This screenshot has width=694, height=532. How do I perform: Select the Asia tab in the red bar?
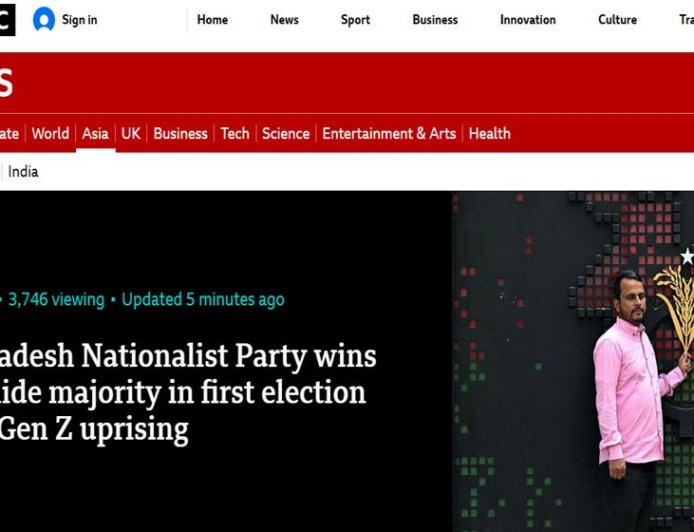(95, 133)
